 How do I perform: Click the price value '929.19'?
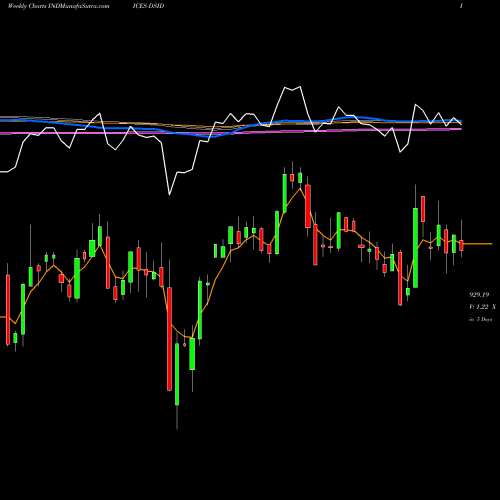[x=479, y=295]
